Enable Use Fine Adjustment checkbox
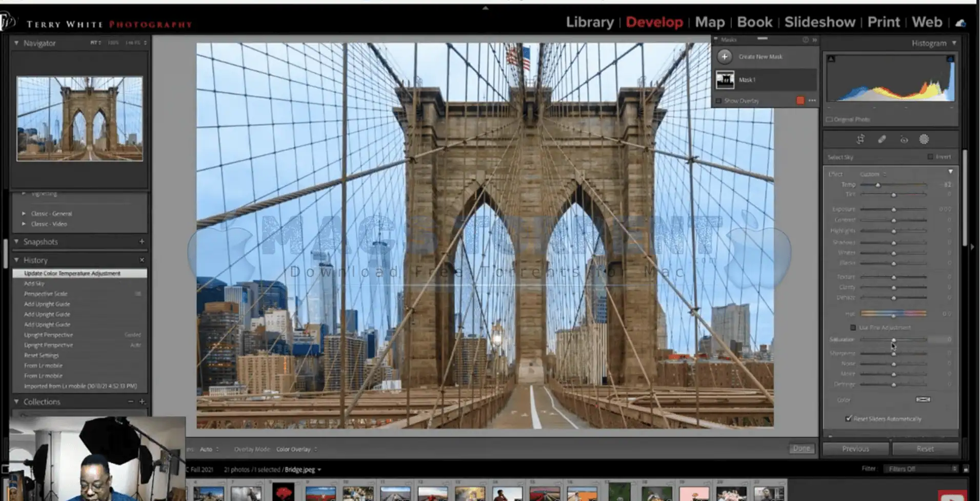 pyautogui.click(x=853, y=327)
